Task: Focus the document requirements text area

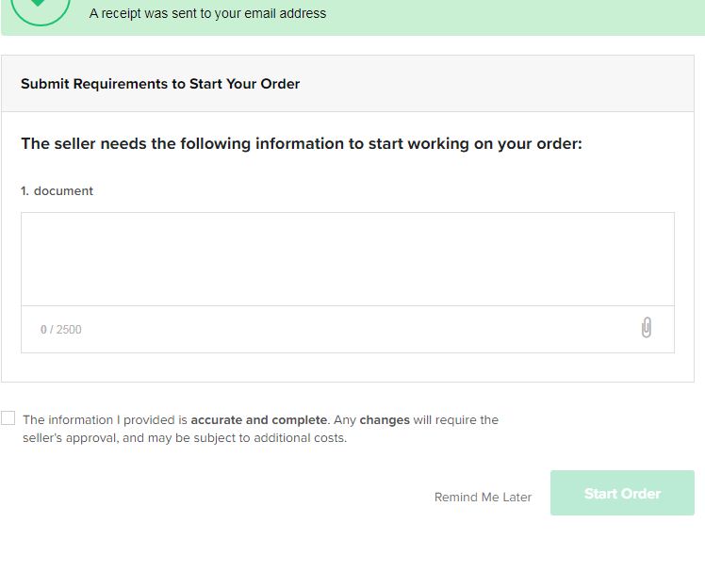Action: tap(348, 259)
